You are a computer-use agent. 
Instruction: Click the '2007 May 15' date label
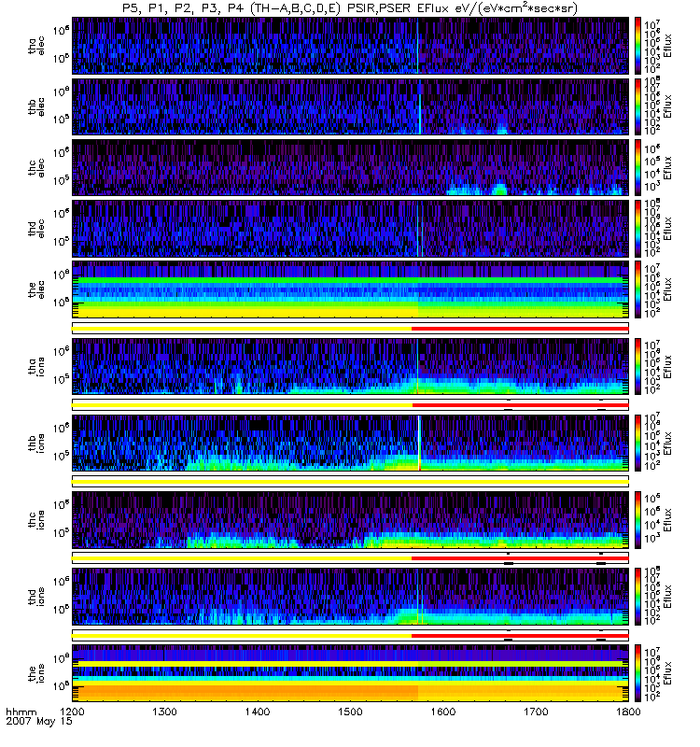(x=39, y=721)
